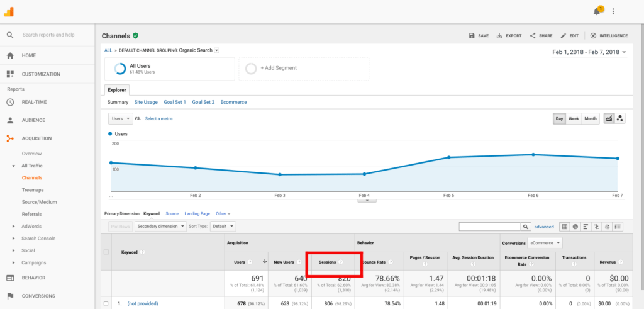Open the notifications bell
Screen dimensions: 644x309
tap(597, 11)
